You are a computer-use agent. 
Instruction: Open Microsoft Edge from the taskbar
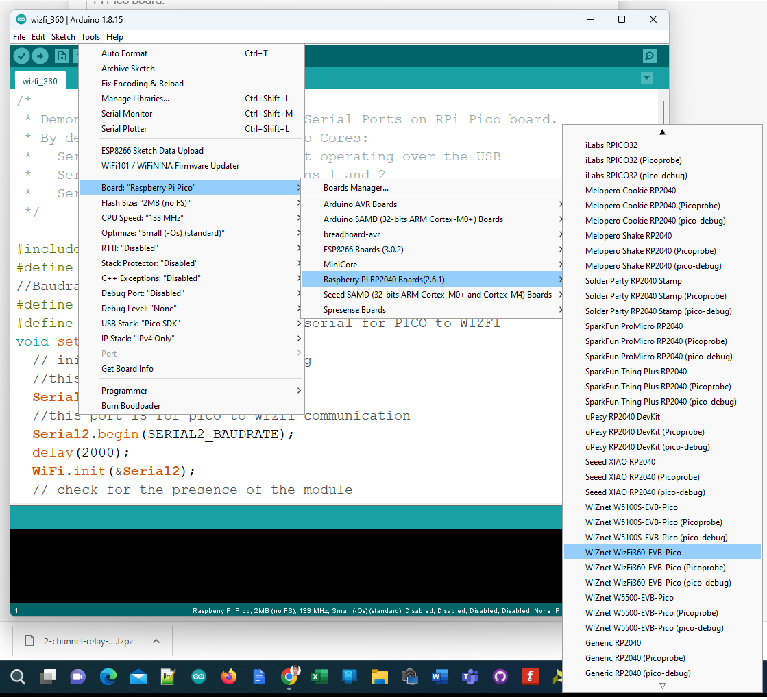click(x=108, y=677)
